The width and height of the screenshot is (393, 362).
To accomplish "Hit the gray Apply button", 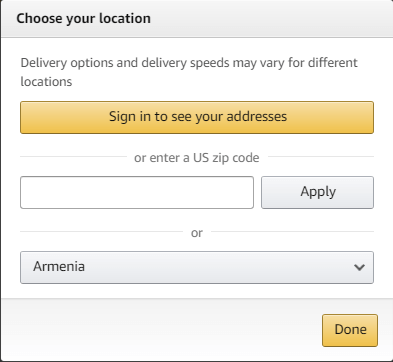I will 317,193.
